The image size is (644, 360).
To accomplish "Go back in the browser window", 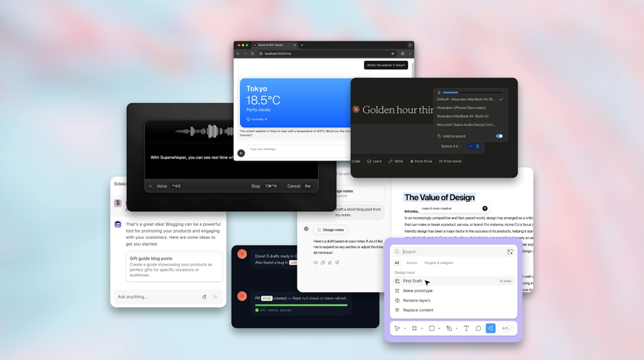I will click(x=238, y=54).
